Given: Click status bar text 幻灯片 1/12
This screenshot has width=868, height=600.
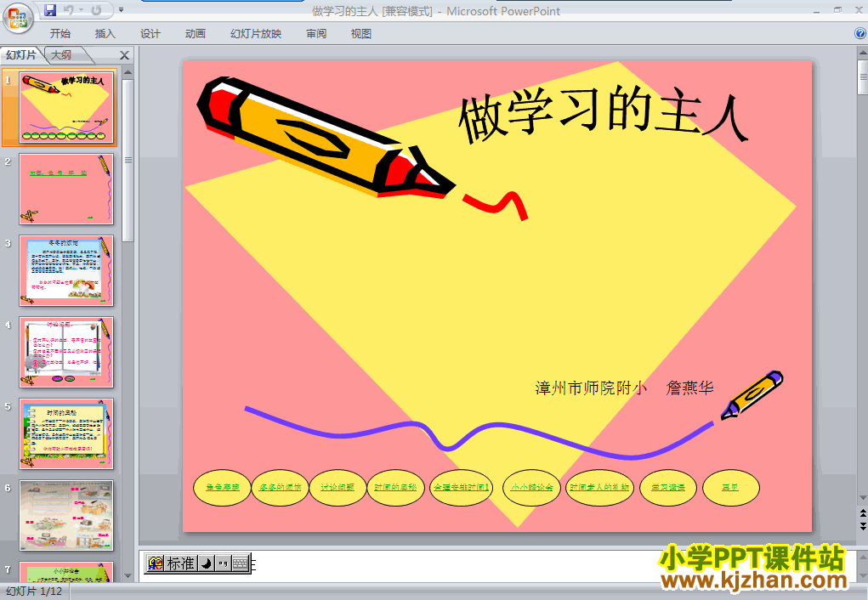Looking at the screenshot, I should coord(34,592).
